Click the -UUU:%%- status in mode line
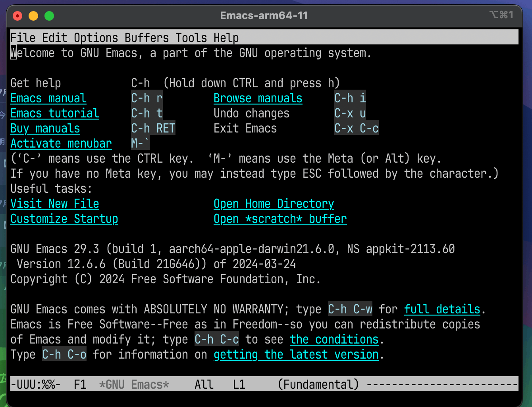532x407 pixels. pyautogui.click(x=36, y=384)
